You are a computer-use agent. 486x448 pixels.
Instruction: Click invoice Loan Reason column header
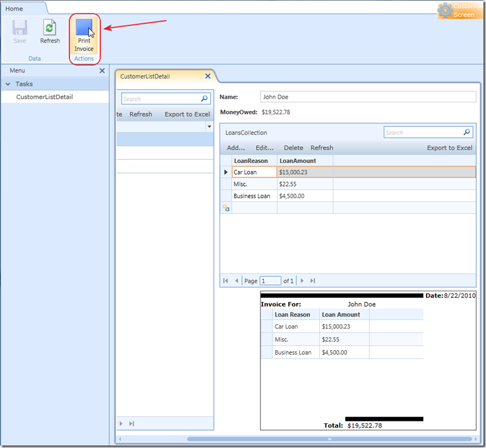296,314
